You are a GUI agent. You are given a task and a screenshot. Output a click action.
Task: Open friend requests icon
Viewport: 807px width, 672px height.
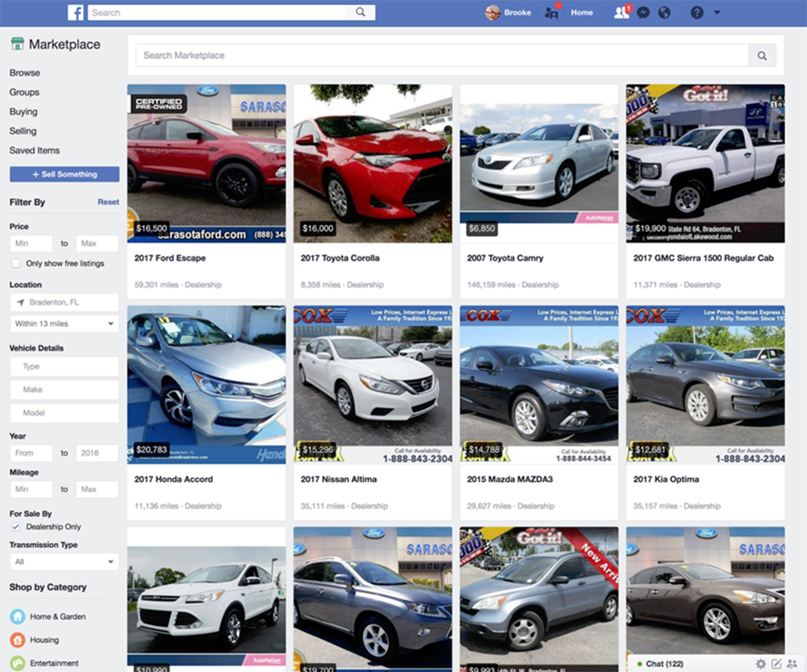[x=621, y=12]
